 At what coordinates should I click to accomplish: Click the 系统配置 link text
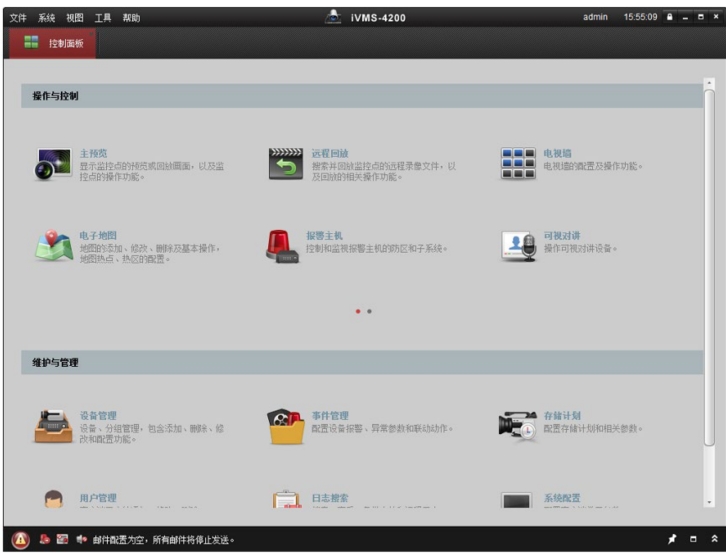pos(562,498)
